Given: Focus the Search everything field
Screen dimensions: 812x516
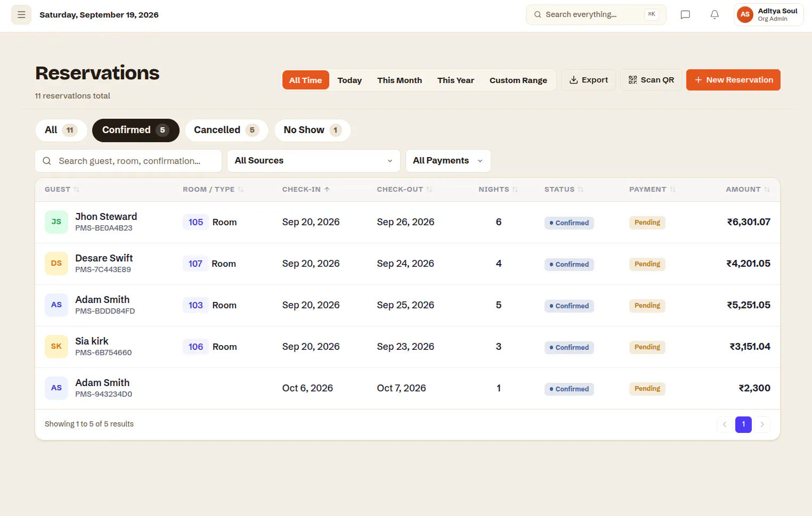Looking at the screenshot, I should coord(596,15).
